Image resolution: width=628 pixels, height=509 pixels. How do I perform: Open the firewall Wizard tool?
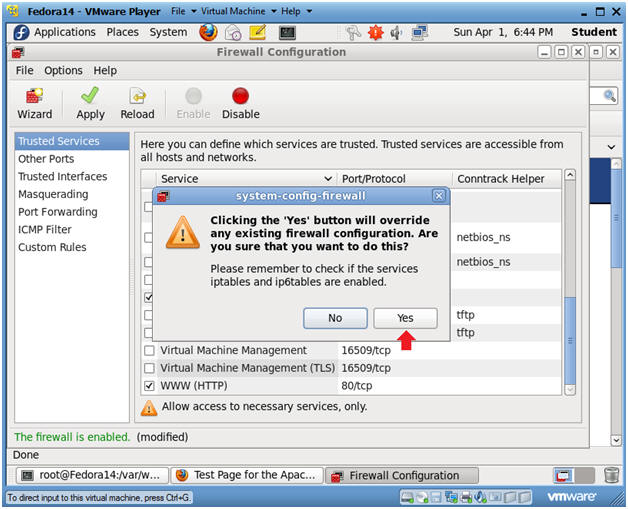35,103
